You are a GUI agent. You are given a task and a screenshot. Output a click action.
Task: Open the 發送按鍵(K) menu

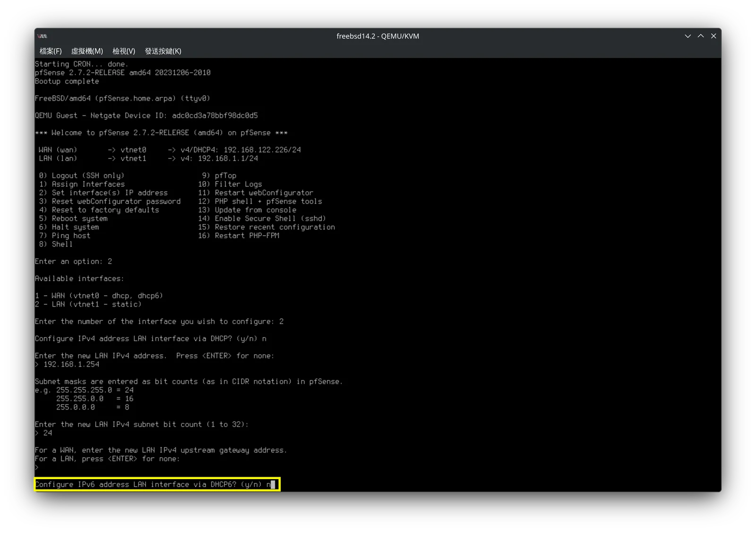coord(163,51)
